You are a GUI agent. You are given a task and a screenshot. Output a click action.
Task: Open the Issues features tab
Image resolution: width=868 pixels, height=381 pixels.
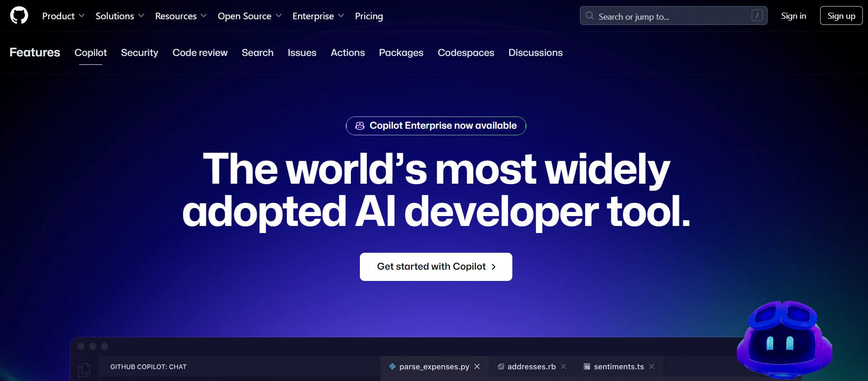(x=302, y=53)
